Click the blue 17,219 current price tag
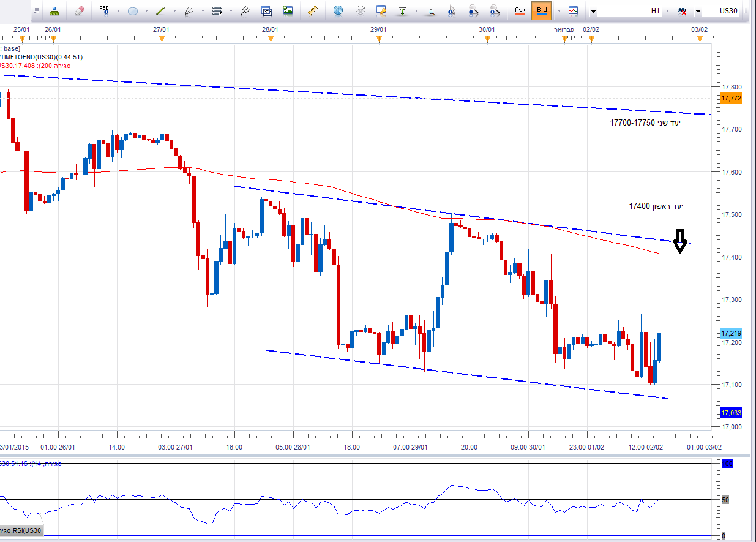Image resolution: width=756 pixels, height=542 pixels. (731, 333)
